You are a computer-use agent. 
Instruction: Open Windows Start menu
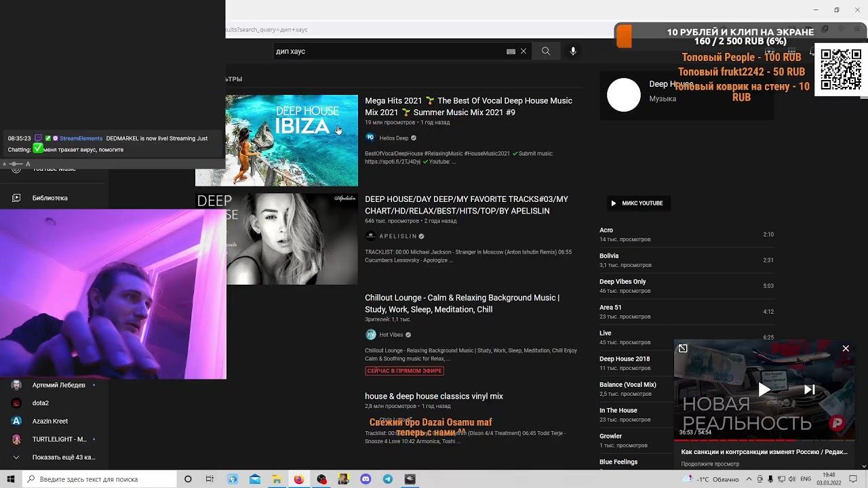click(11, 479)
